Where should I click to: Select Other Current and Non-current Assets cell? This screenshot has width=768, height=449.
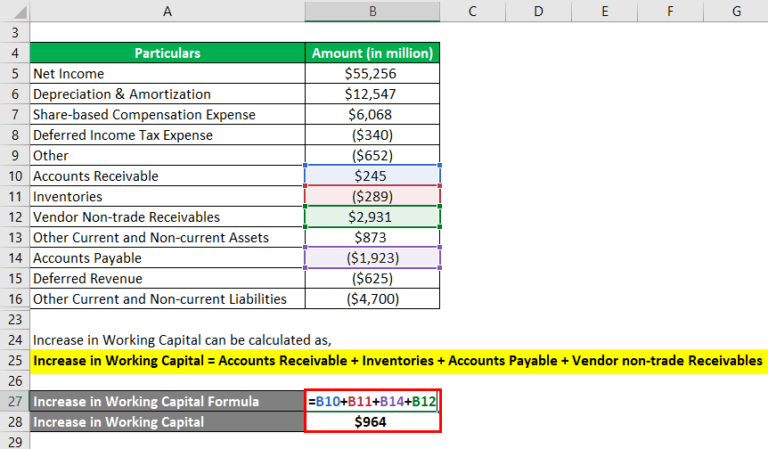coord(167,237)
